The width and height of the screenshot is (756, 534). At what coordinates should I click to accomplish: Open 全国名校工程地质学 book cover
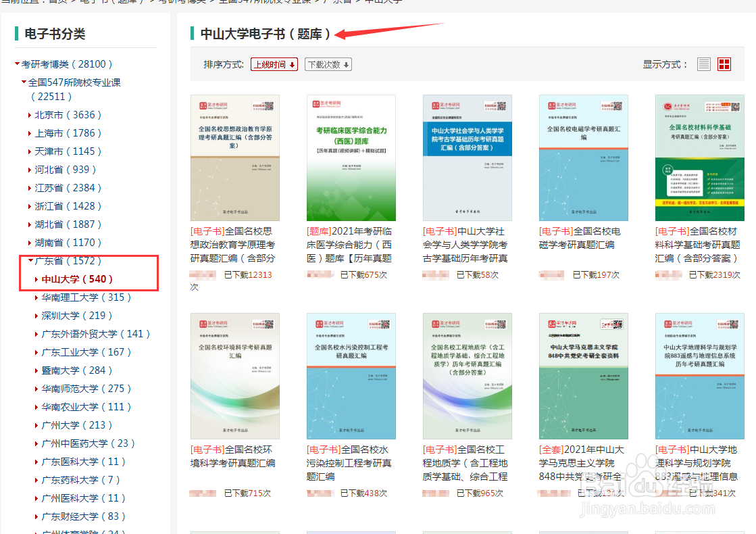point(468,377)
